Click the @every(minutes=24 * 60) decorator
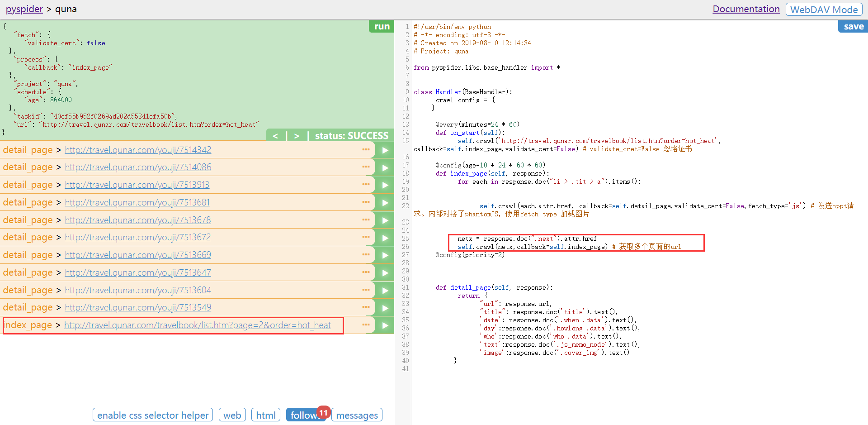The width and height of the screenshot is (868, 425). tap(477, 124)
